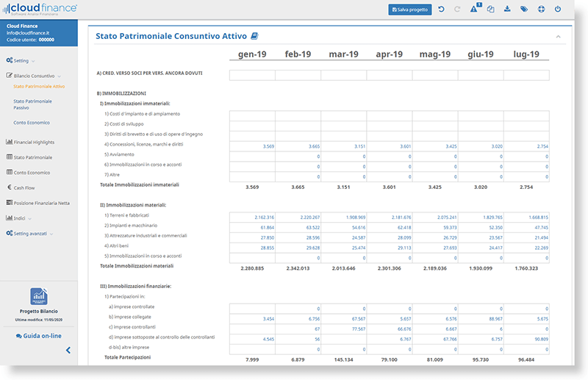Collapse the sidebar with the left chevron
This screenshot has height=380, width=588.
[68, 351]
